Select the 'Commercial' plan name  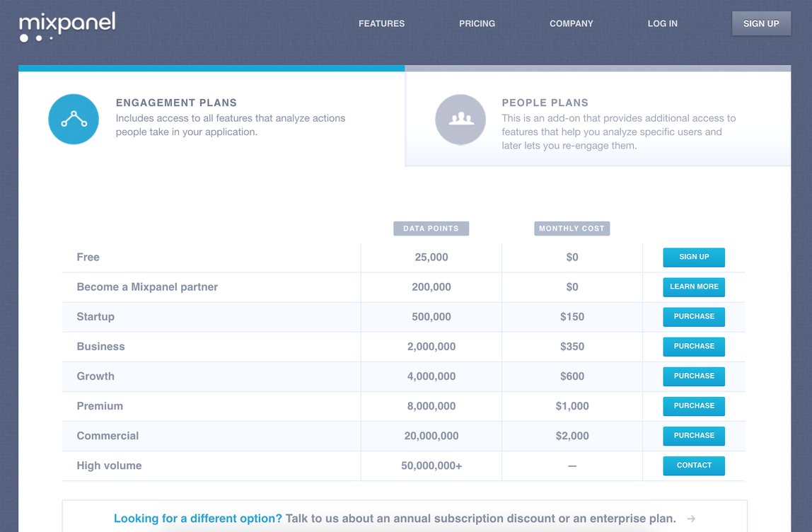pos(108,436)
